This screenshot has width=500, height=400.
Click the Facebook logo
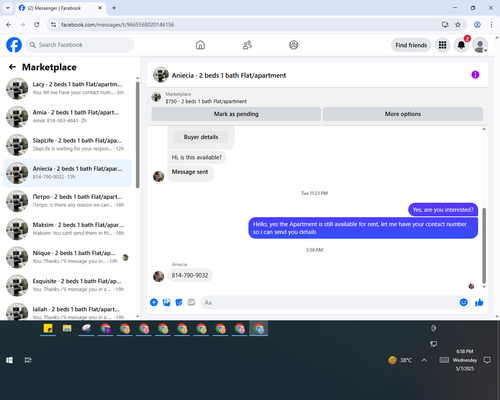tap(14, 45)
